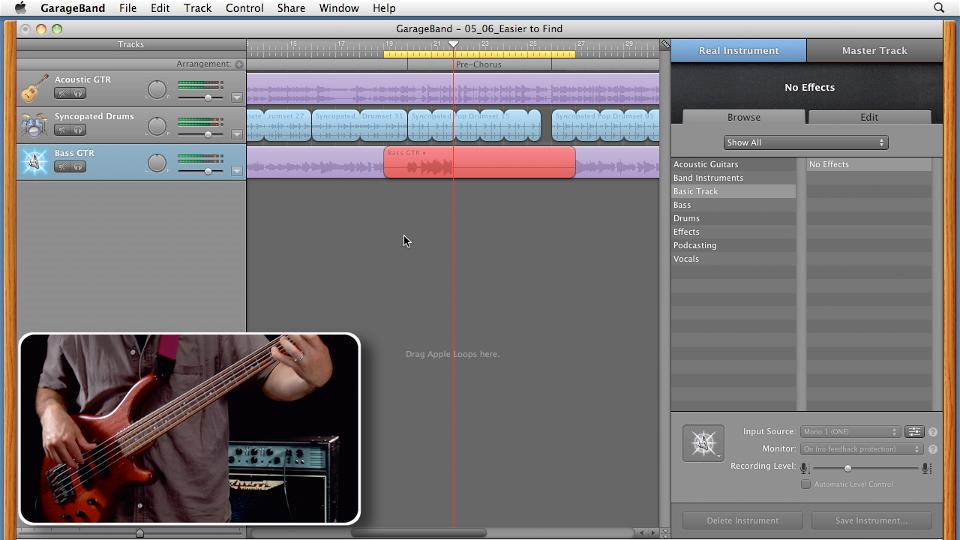Click the help icon next to Monitor
Image resolution: width=960 pixels, height=540 pixels.
tap(933, 449)
